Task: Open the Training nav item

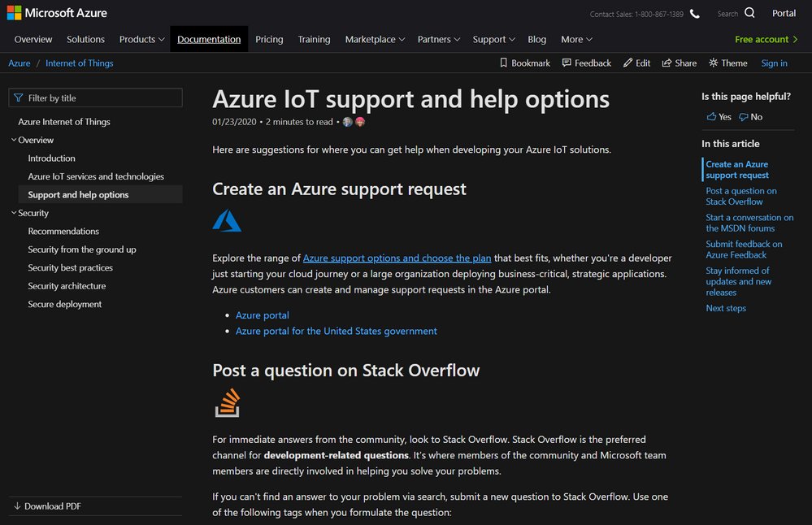Action: pos(314,39)
